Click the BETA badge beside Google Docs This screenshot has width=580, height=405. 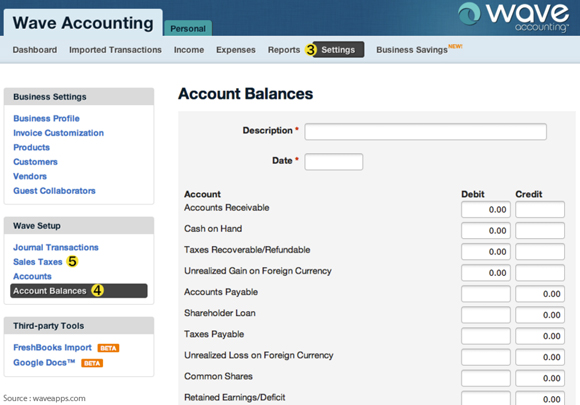point(92,363)
